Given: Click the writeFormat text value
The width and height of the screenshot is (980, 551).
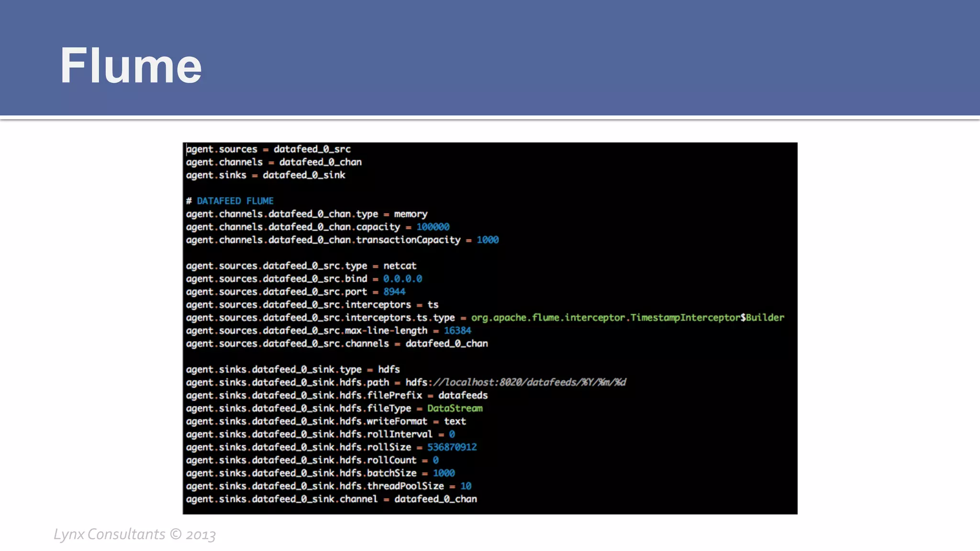Looking at the screenshot, I should [x=455, y=421].
